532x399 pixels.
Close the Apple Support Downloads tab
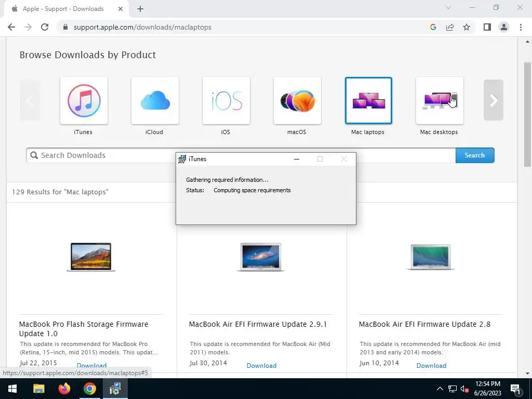[x=121, y=9]
